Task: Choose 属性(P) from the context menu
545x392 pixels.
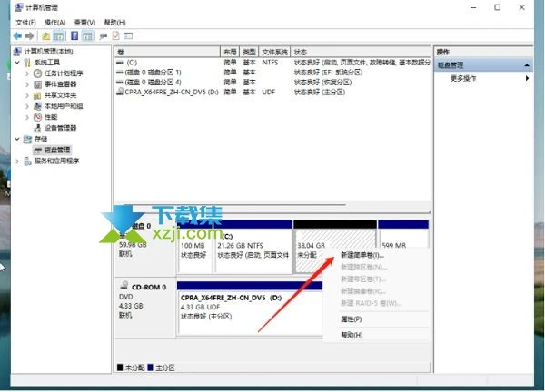Action: click(x=351, y=319)
